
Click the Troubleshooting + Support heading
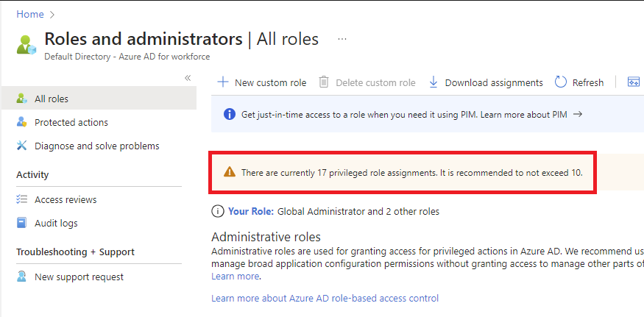75,252
